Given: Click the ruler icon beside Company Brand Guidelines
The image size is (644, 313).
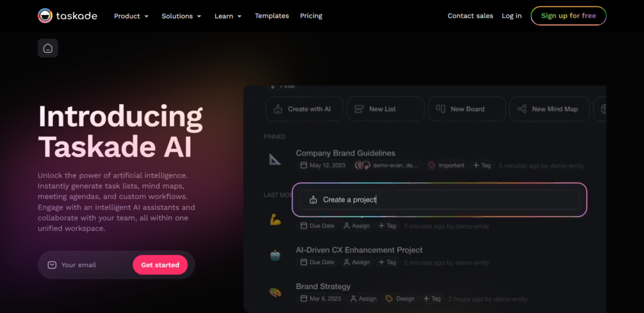Looking at the screenshot, I should (x=275, y=159).
